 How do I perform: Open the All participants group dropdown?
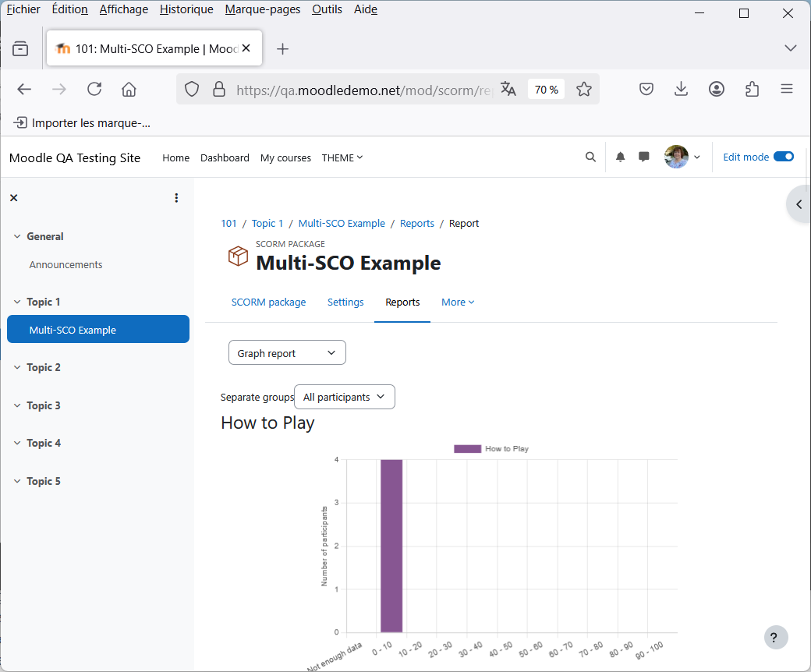pos(345,397)
